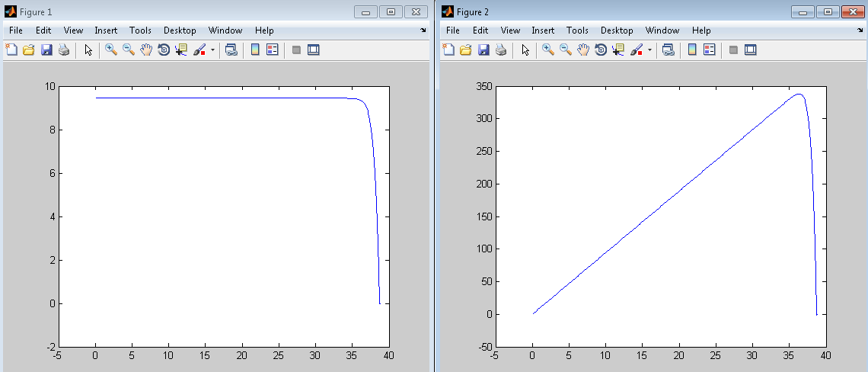868x372 pixels.
Task: Insert colorbar in Figure 1
Action: (x=255, y=50)
